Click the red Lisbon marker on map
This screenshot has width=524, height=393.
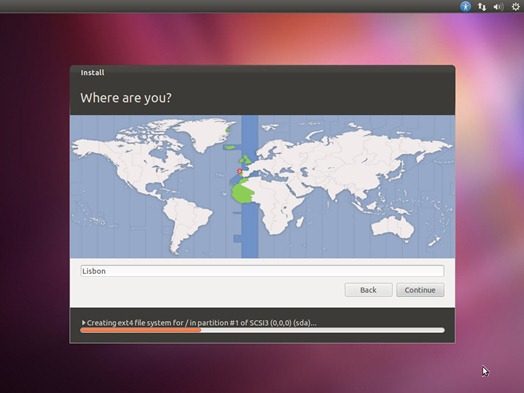239,171
